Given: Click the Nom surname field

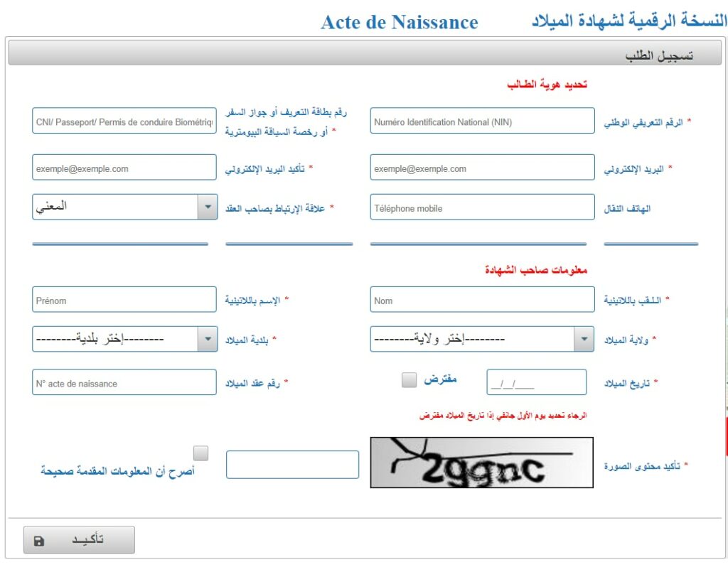Looking at the screenshot, I should 483,299.
